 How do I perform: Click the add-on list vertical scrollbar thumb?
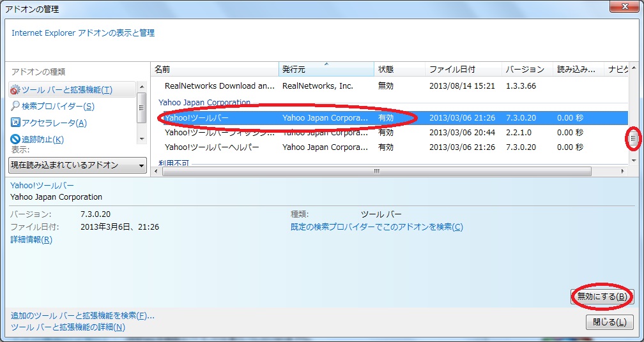pos(633,138)
